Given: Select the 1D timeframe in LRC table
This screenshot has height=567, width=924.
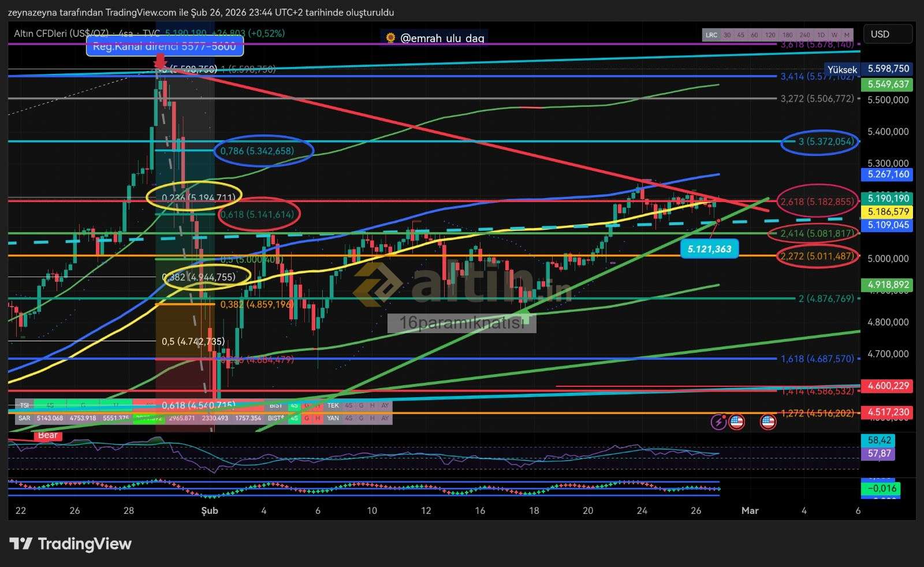Looking at the screenshot, I should [821, 35].
